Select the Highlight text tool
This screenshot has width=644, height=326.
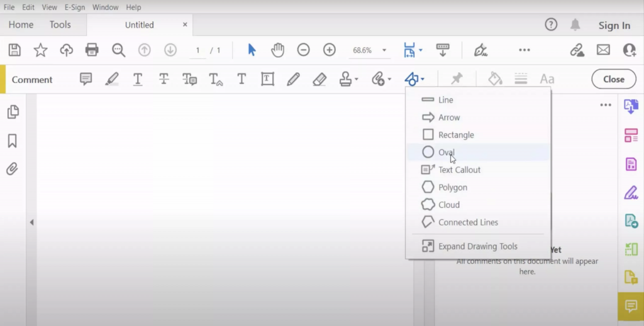[112, 79]
